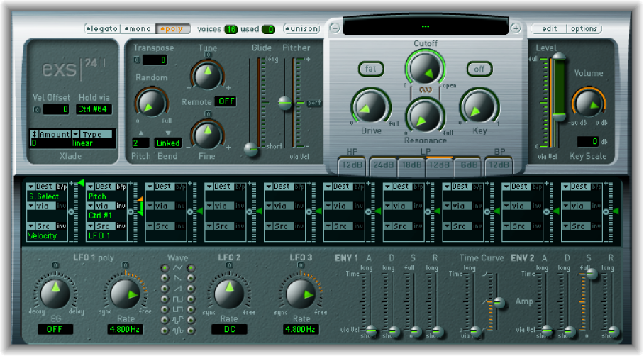
Task: Click the upward sawtooth waveform icon
Action: coord(177,289)
